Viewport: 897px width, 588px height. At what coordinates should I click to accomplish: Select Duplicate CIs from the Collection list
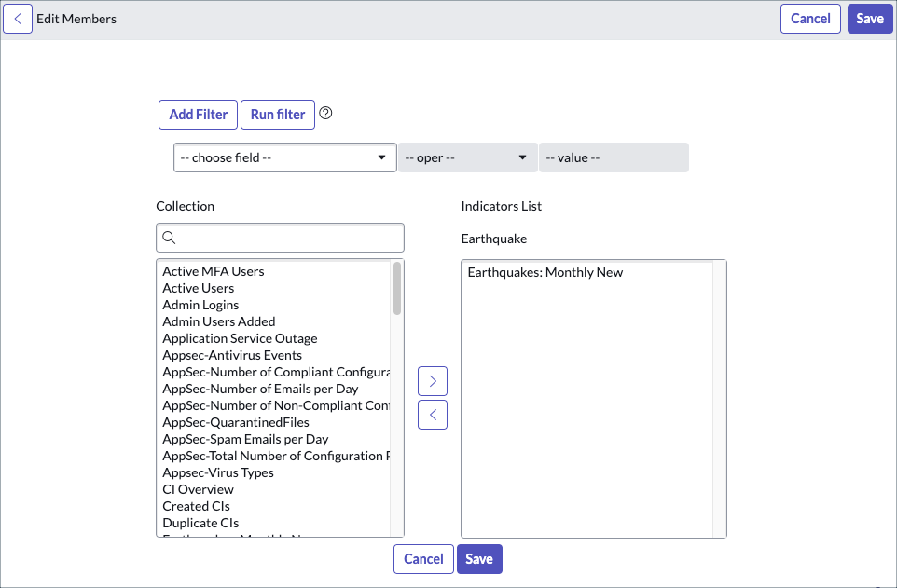click(x=200, y=523)
